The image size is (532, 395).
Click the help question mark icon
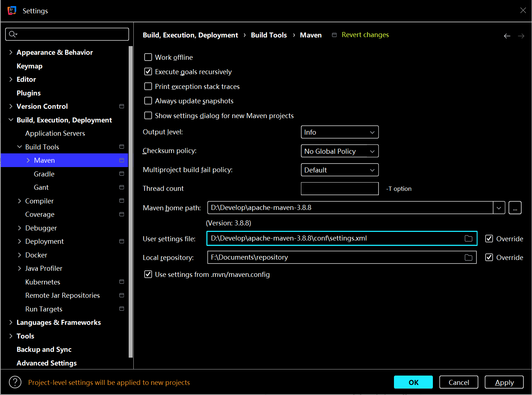pyautogui.click(x=15, y=382)
